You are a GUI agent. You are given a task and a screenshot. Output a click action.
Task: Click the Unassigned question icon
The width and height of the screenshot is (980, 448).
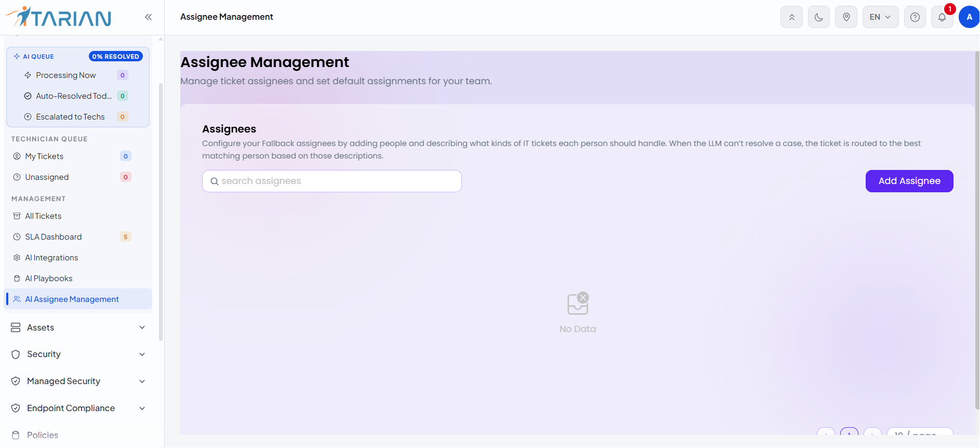coord(17,177)
